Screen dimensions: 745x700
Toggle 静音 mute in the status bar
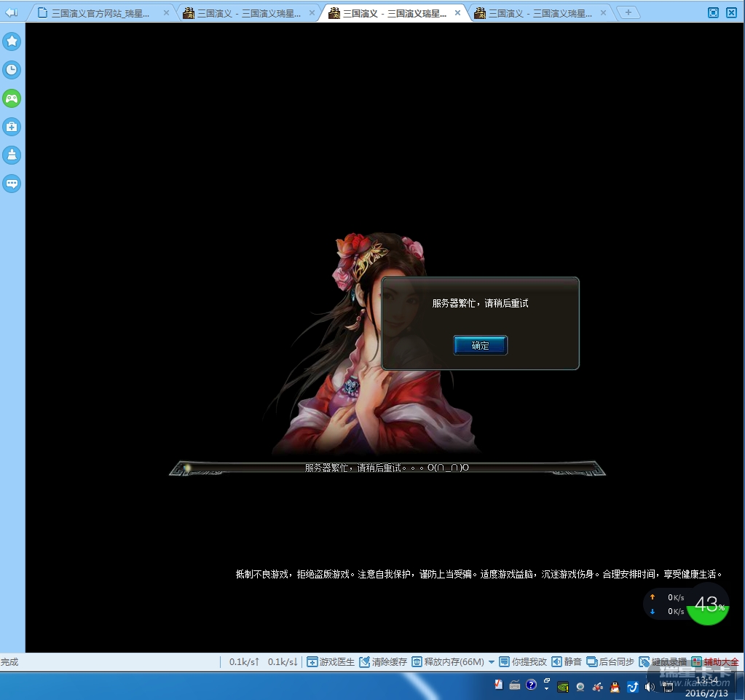[x=566, y=661]
